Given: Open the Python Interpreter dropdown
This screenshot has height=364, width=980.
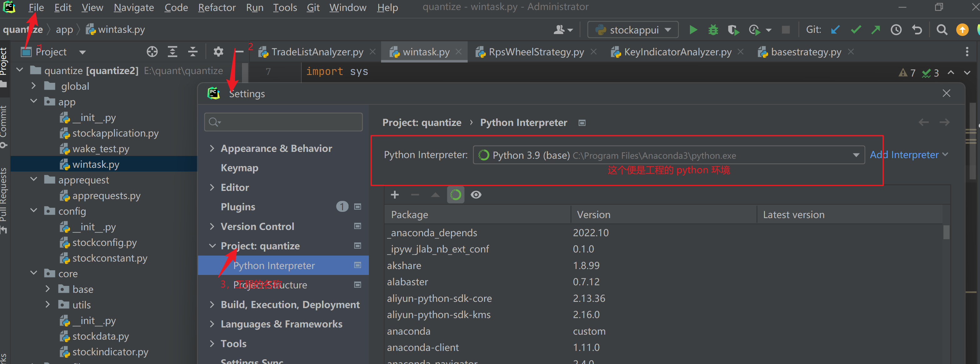Looking at the screenshot, I should pyautogui.click(x=856, y=155).
